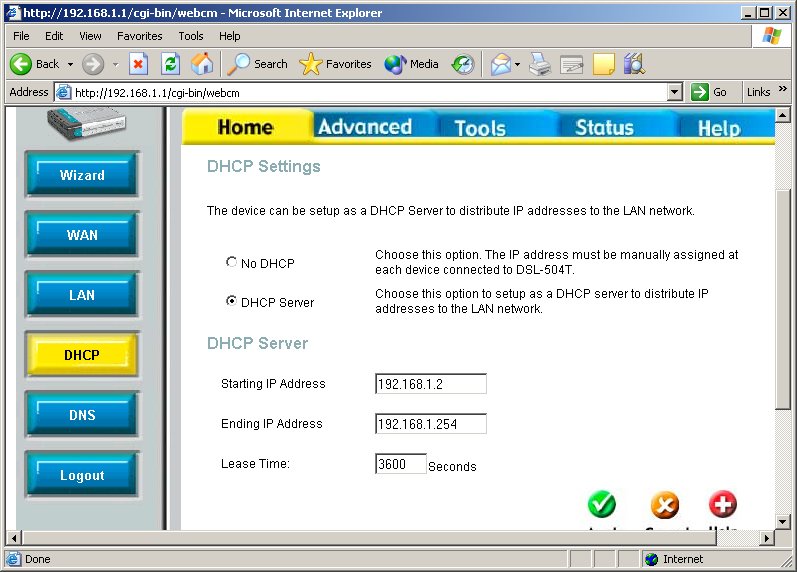Viewport: 797px width, 572px height.
Task: Click the horizontal scrollbar thumb
Action: (x=369, y=537)
